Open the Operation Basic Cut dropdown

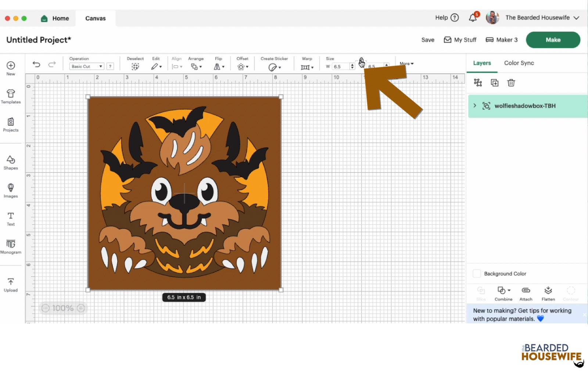[87, 67]
